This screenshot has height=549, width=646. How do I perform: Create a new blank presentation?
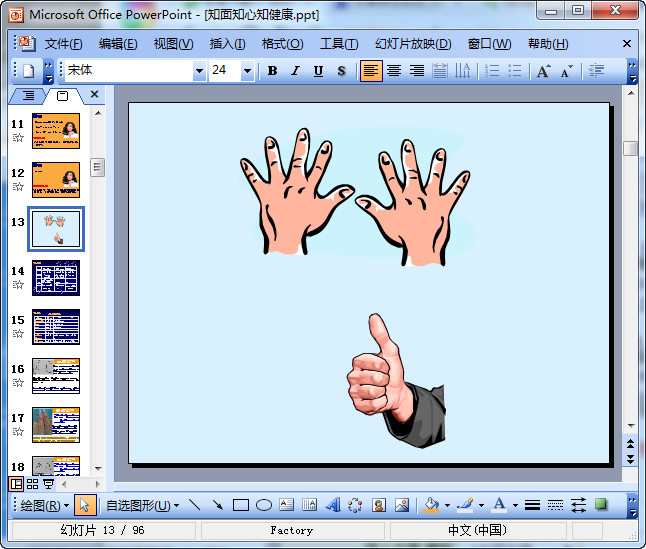(x=28, y=71)
